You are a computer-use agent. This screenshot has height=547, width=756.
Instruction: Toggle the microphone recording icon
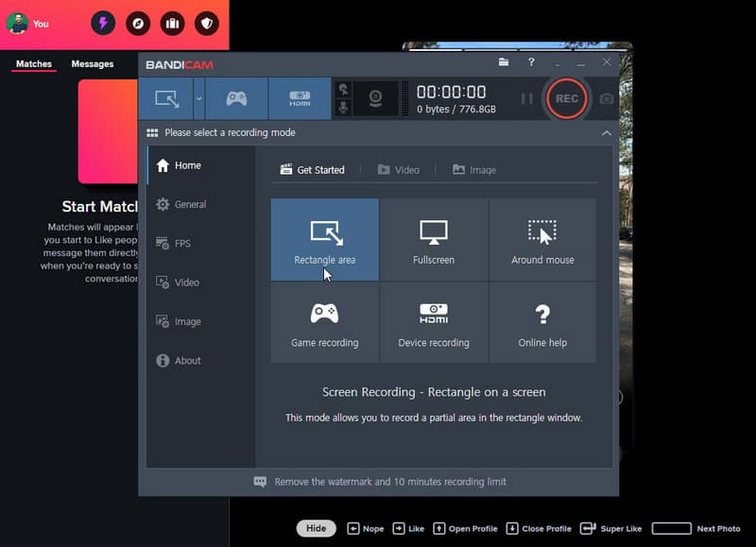point(344,108)
